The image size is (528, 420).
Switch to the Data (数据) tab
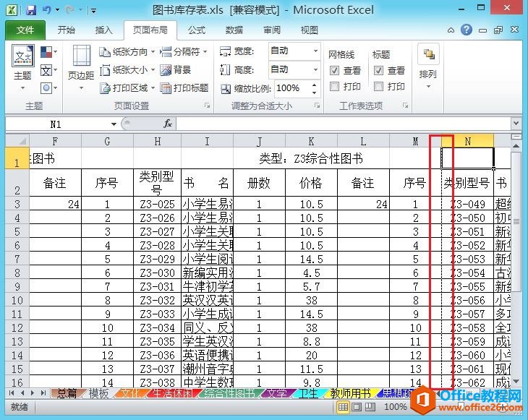click(234, 30)
